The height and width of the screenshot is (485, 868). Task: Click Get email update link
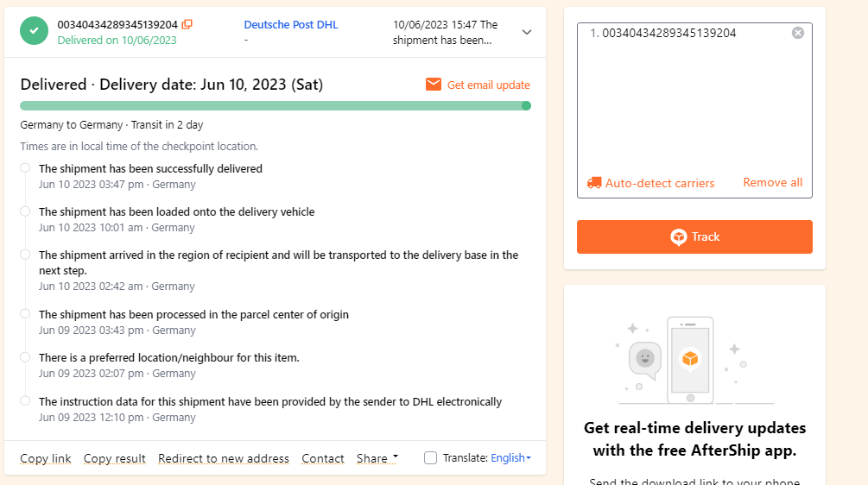click(x=488, y=85)
